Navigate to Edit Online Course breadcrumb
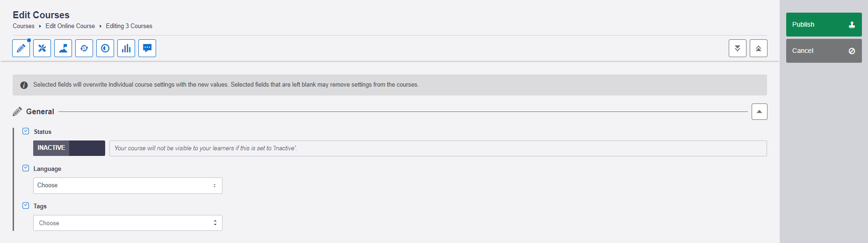 70,26
